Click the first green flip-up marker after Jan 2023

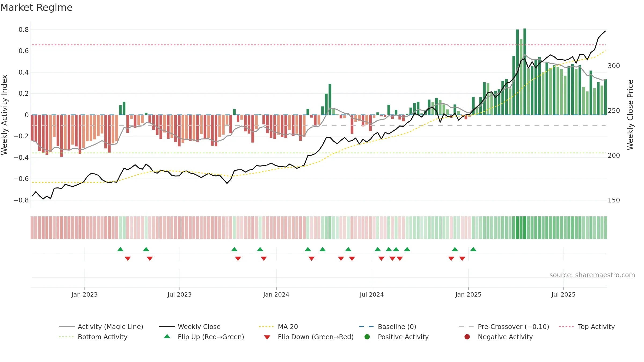[120, 249]
